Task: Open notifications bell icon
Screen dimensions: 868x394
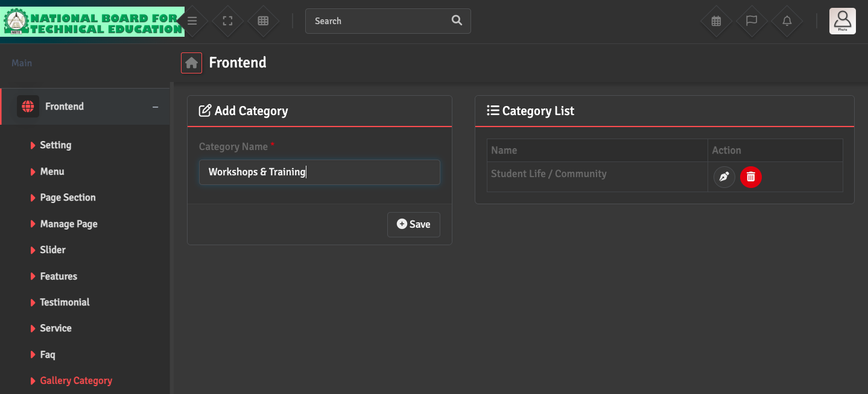Action: (787, 21)
